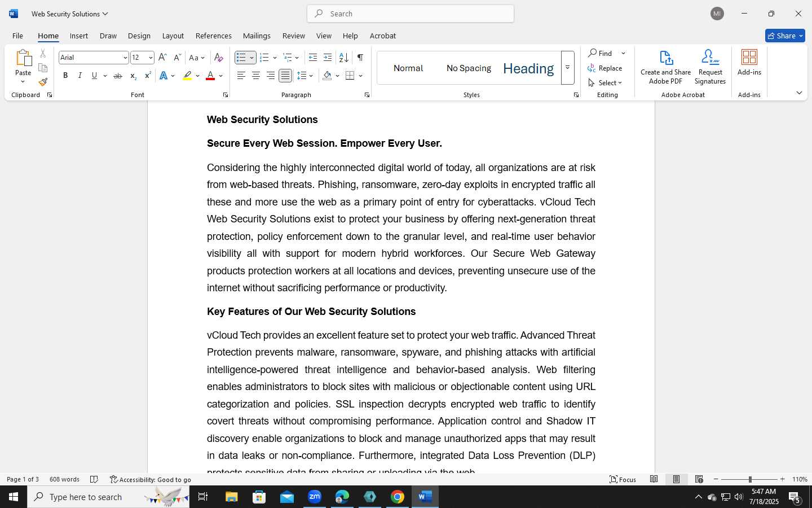Open the References tab
The height and width of the screenshot is (508, 812).
point(213,36)
